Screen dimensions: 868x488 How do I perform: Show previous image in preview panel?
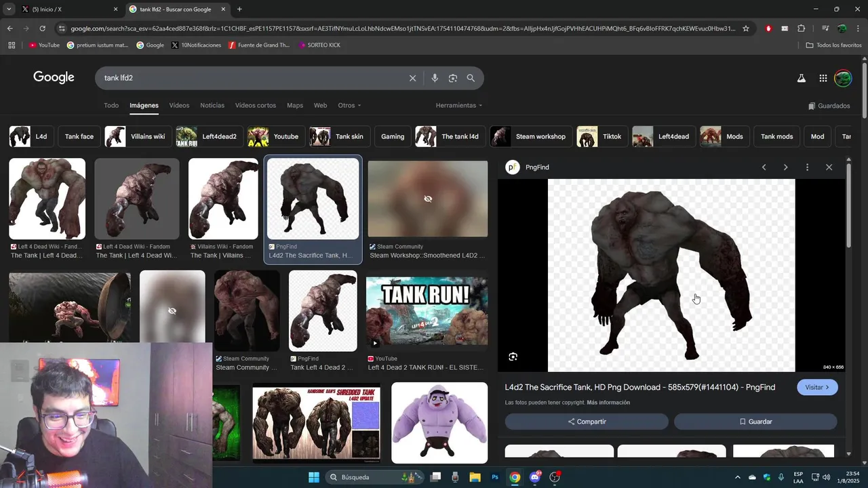(764, 167)
